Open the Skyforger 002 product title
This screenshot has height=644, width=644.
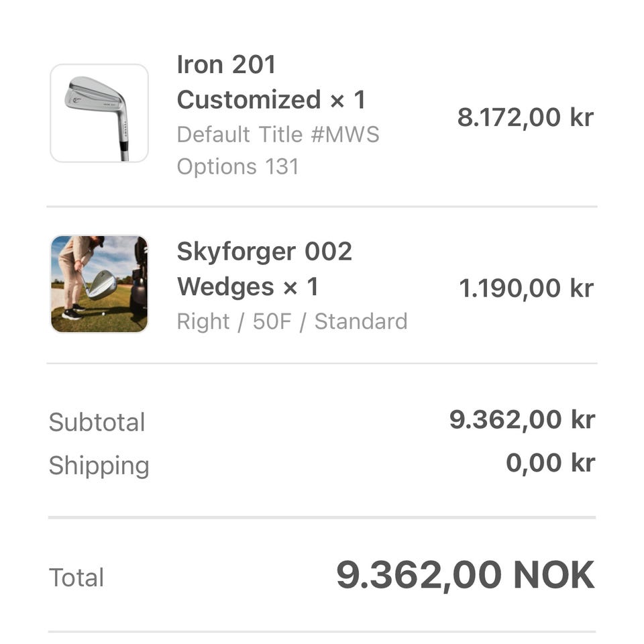[x=264, y=252]
